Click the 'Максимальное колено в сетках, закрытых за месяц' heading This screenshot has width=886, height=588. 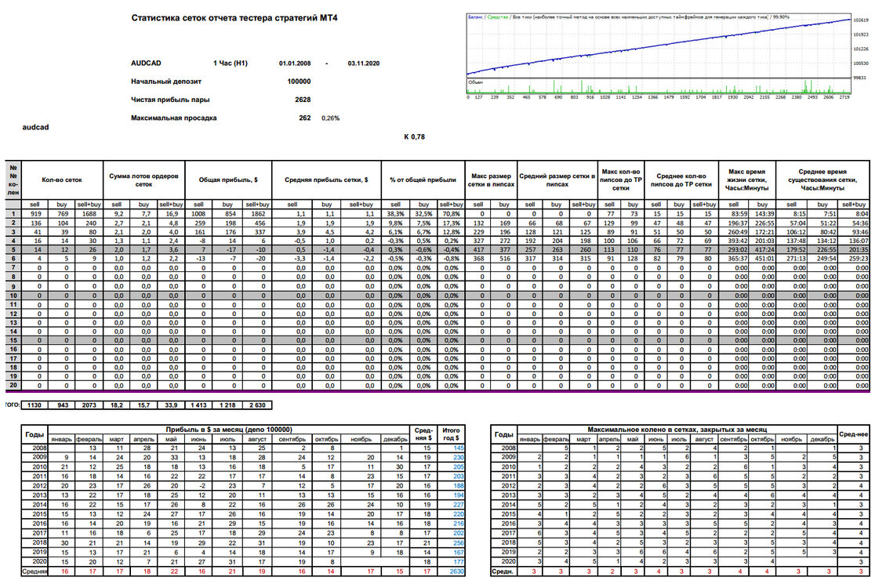pos(677,430)
